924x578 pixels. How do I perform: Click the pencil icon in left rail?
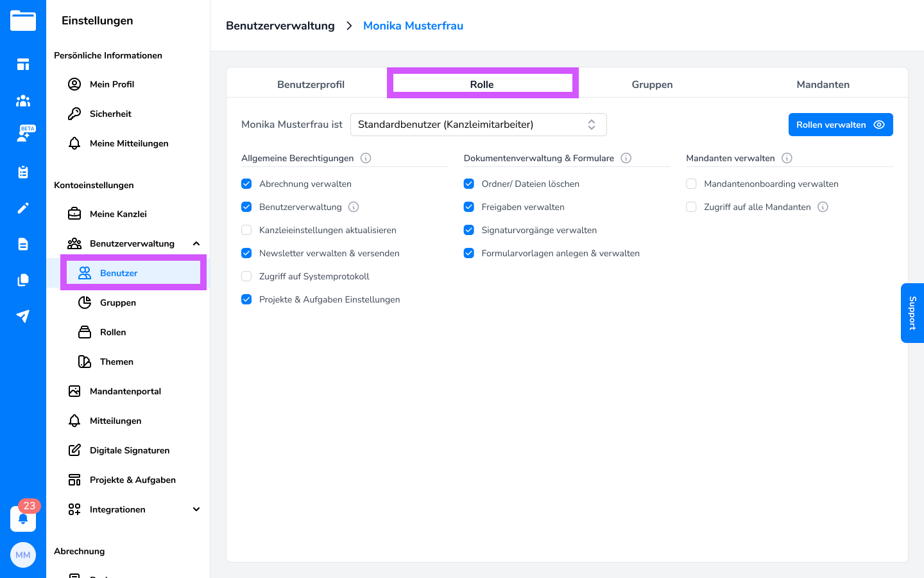coord(23,208)
